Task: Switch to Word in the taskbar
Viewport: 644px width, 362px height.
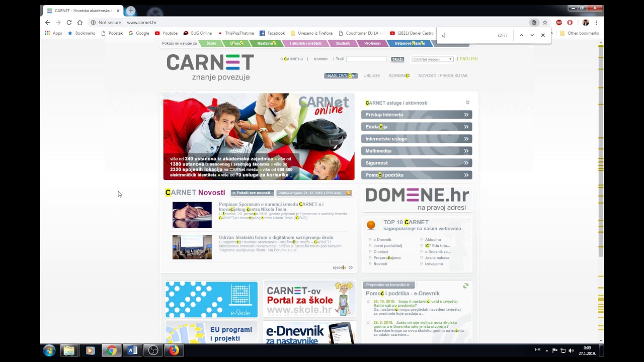Action: [132, 350]
